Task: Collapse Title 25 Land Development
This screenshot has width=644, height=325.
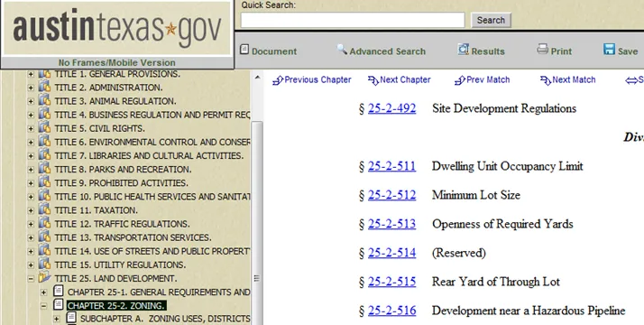Action: pyautogui.click(x=31, y=279)
